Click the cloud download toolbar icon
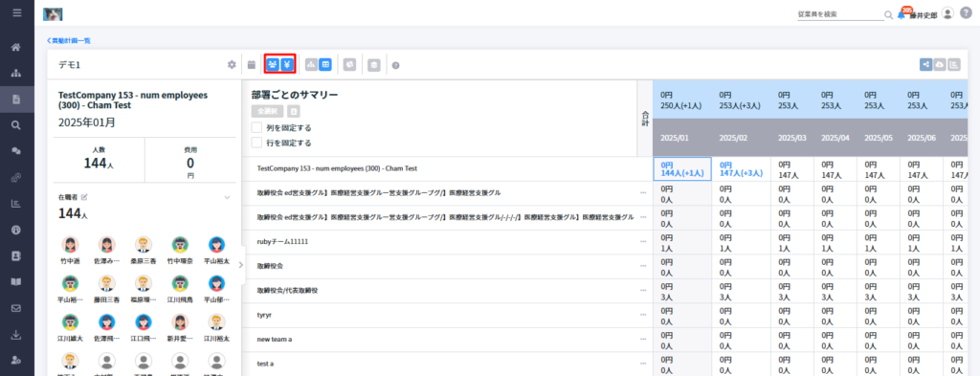This screenshot has width=980, height=376. (x=940, y=64)
